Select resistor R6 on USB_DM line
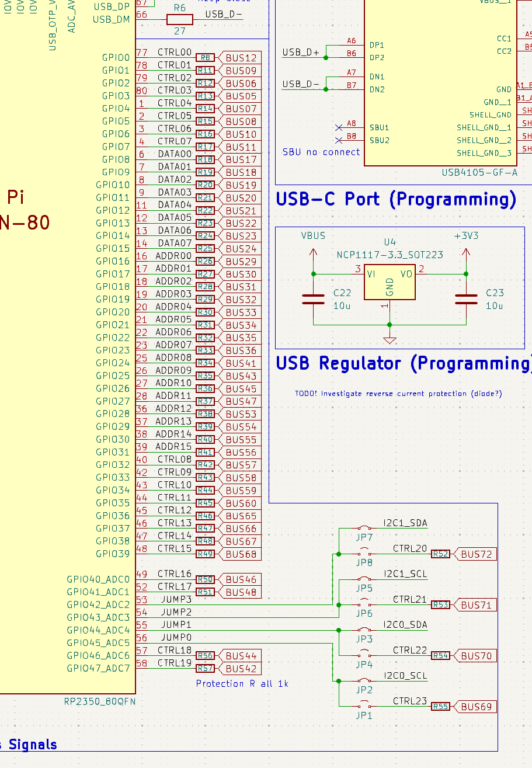The image size is (532, 768). click(179, 20)
